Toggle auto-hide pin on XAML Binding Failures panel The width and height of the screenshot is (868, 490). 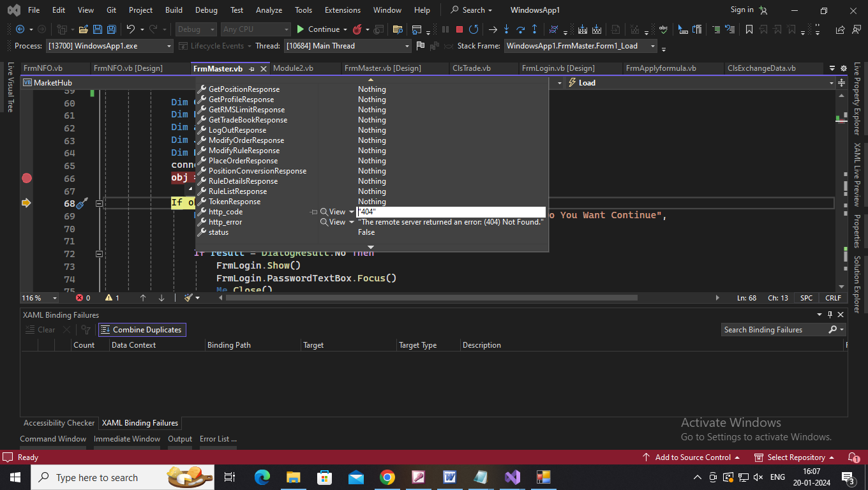[830, 315]
